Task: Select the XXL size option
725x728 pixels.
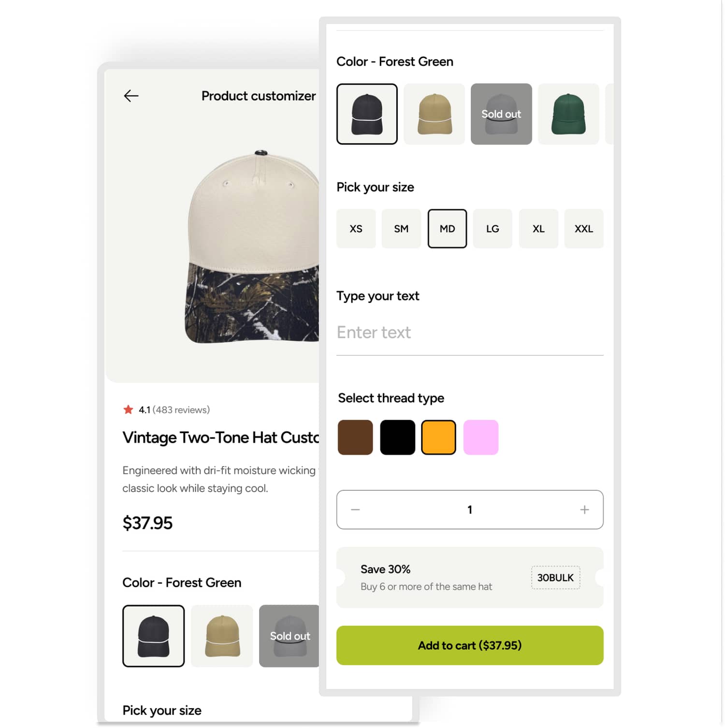Action: click(x=584, y=229)
